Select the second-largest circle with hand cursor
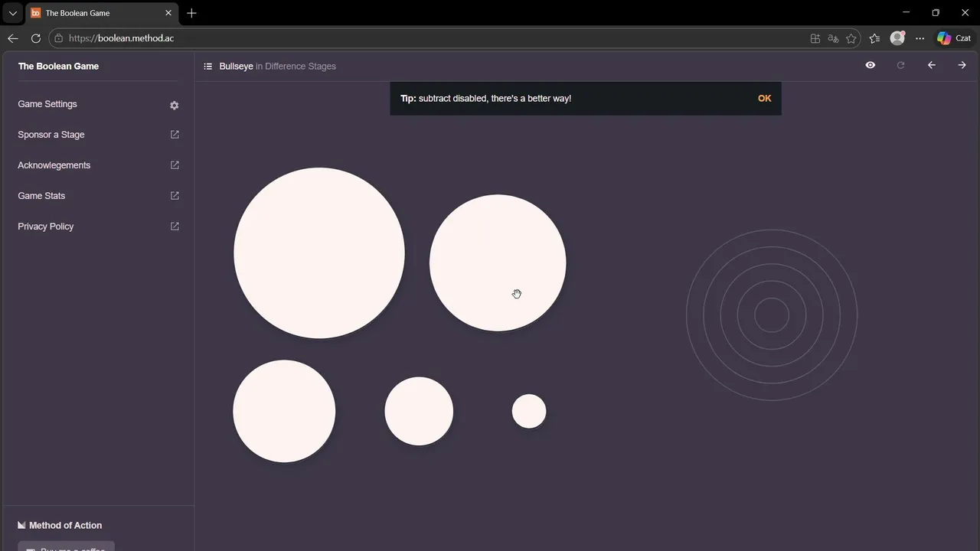Viewport: 980px width, 551px height. click(x=498, y=263)
